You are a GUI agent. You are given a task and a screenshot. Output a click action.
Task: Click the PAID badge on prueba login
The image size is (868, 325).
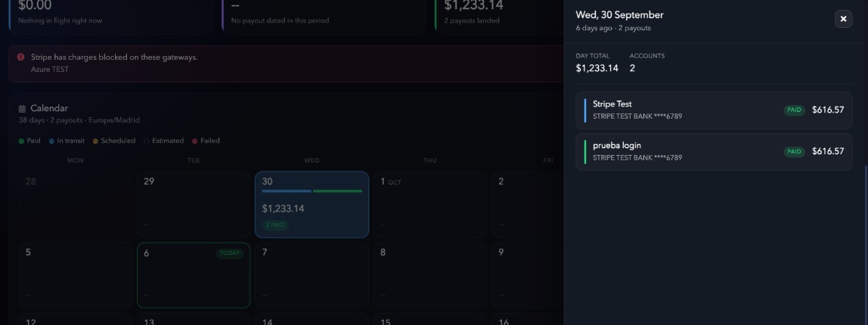794,152
